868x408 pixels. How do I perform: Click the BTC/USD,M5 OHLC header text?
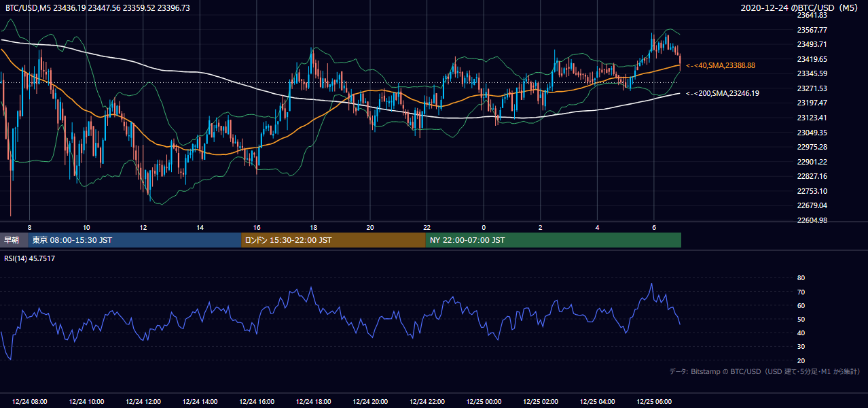[x=98, y=8]
